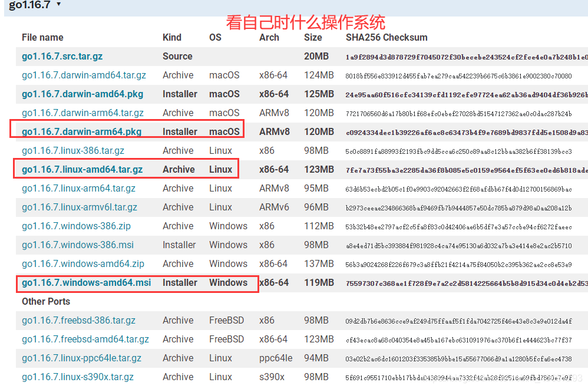588x389 pixels.
Task: Select checksum of go1.16.7.src.tar.gz
Action: coord(467,57)
